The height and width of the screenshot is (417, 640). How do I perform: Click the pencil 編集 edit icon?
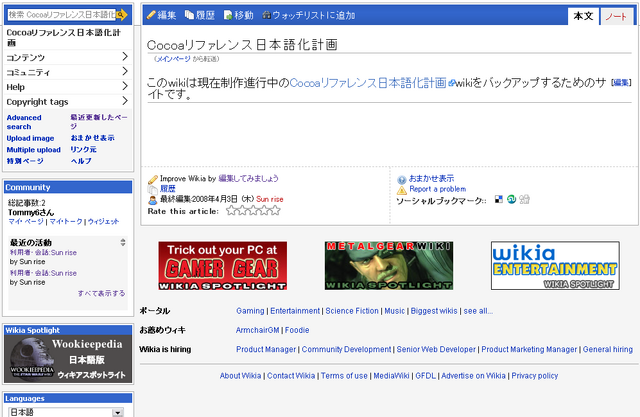[x=151, y=15]
